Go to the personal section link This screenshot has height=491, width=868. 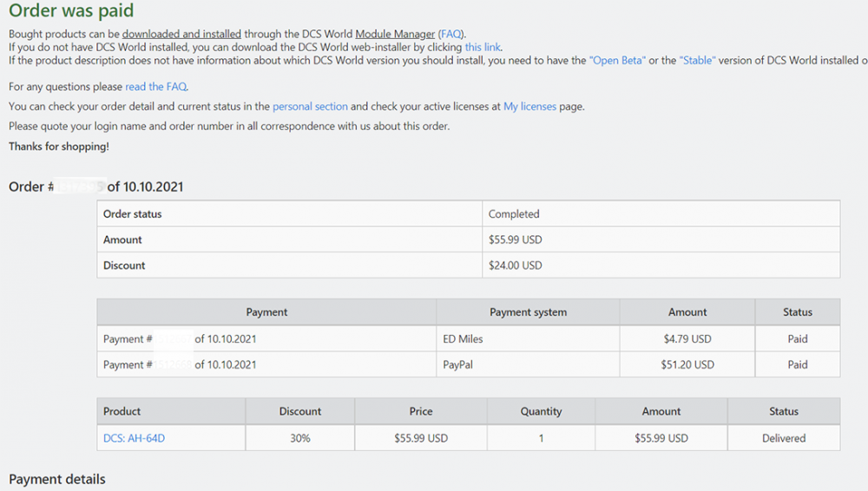point(310,107)
